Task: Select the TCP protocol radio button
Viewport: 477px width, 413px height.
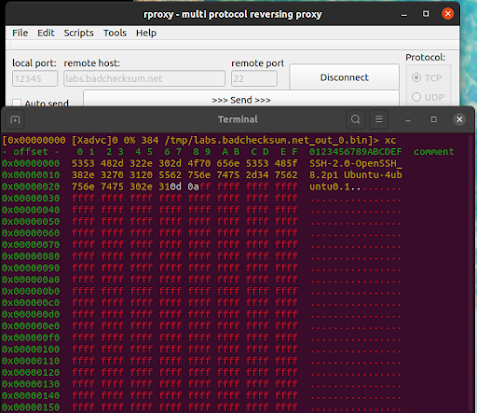Action: 416,78
